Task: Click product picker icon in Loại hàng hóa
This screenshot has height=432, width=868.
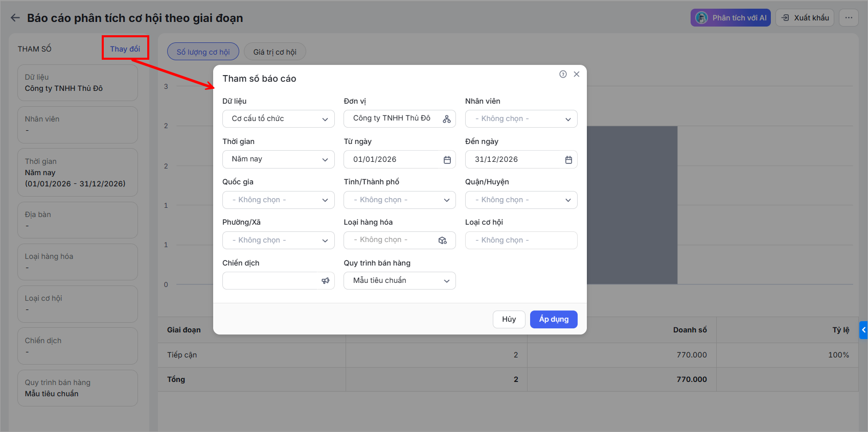Action: point(443,241)
